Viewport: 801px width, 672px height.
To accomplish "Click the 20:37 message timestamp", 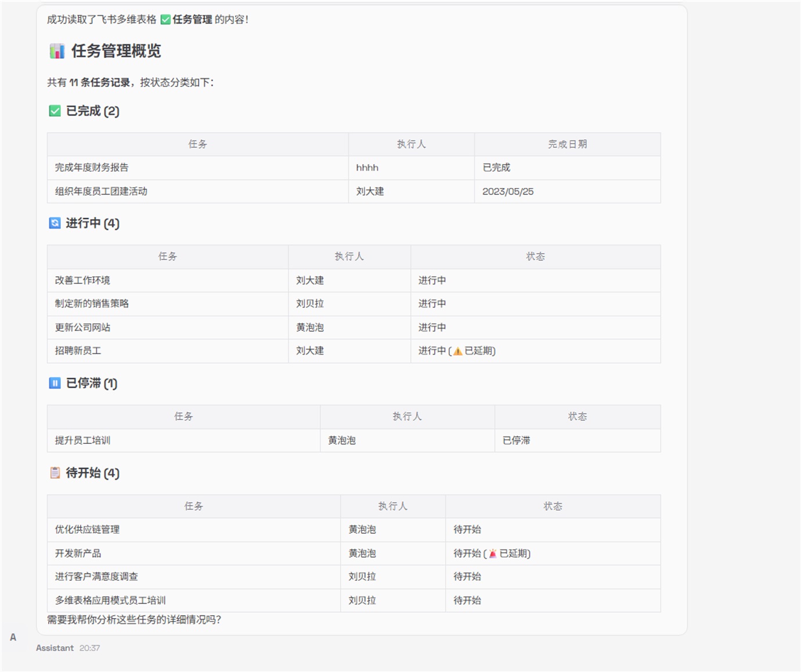I will (89, 648).
